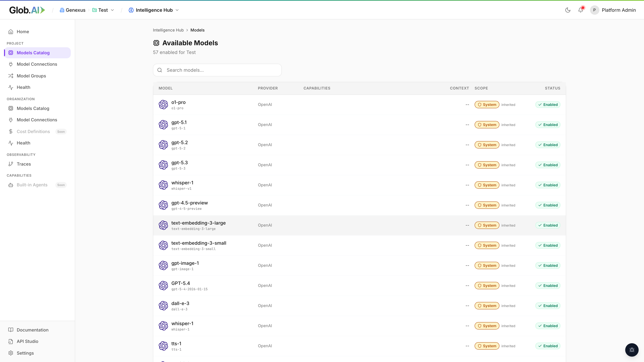Viewport: 644px width, 362px height.
Task: Click Model Groups shuffle icon
Action: (x=11, y=76)
